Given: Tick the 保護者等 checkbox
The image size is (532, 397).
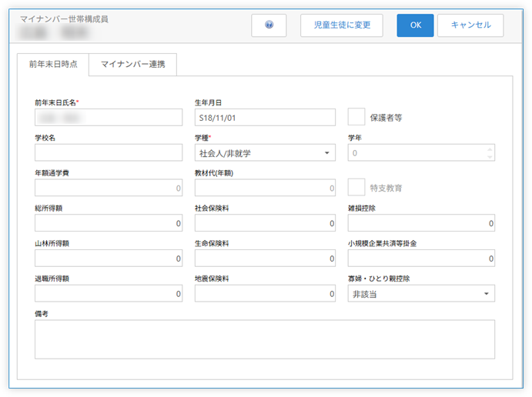Looking at the screenshot, I should coord(356,117).
